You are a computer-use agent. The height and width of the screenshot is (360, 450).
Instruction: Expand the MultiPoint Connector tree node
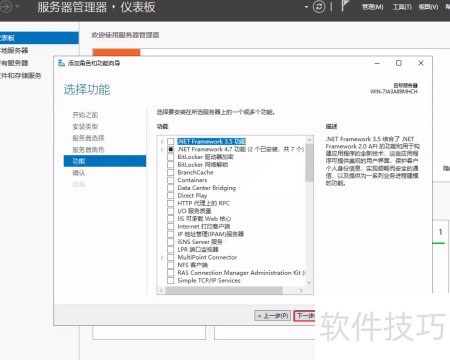click(x=162, y=257)
